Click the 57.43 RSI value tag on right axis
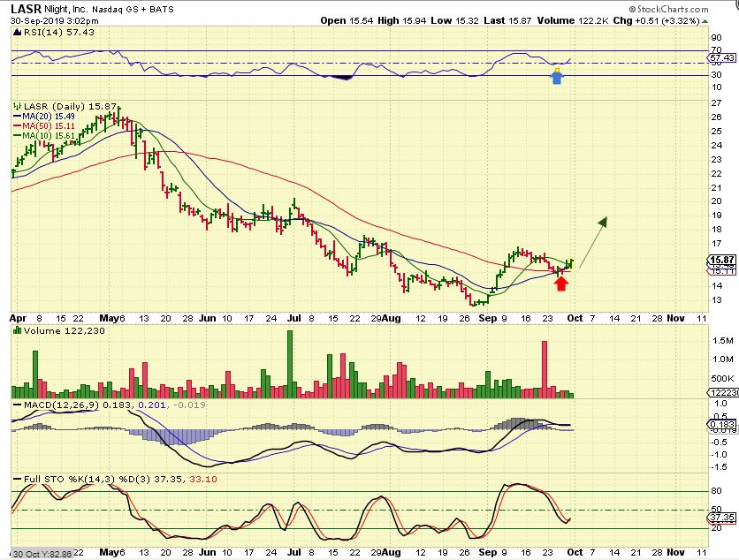The width and height of the screenshot is (739, 560). tap(720, 57)
